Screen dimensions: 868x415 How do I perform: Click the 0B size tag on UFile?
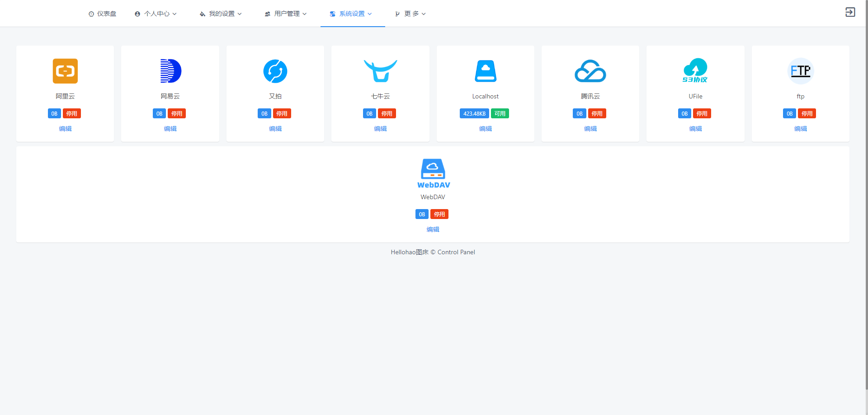(684, 113)
